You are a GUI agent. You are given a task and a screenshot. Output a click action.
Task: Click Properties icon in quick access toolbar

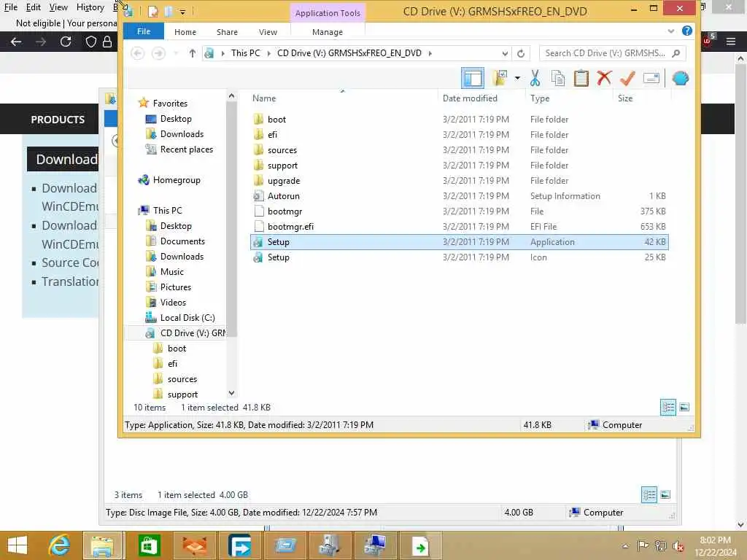[x=153, y=12]
